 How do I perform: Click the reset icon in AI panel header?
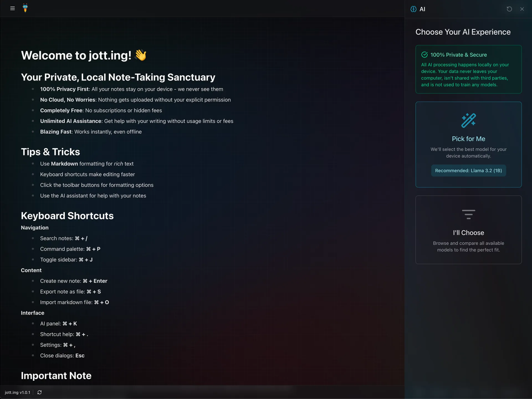(x=509, y=9)
